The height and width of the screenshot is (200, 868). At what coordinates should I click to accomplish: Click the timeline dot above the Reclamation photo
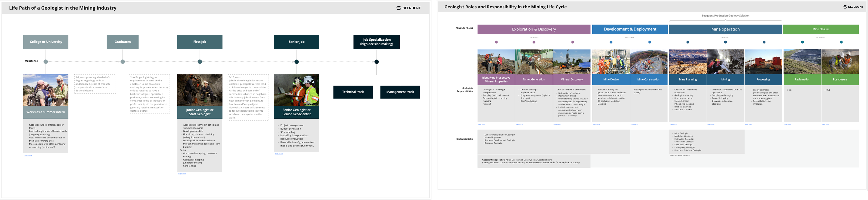click(802, 42)
